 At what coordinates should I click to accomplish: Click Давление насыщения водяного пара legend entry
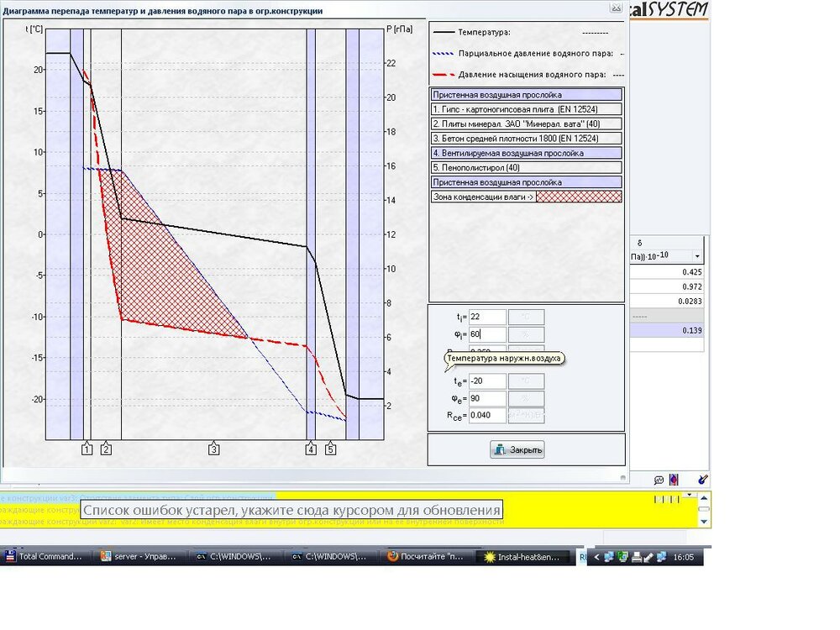pyautogui.click(x=532, y=75)
